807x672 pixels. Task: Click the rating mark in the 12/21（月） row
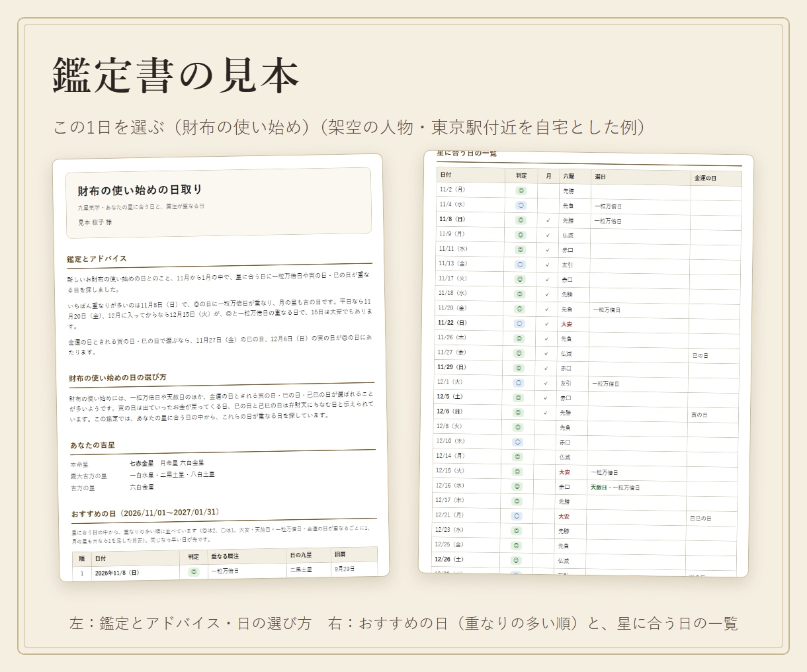click(x=517, y=516)
